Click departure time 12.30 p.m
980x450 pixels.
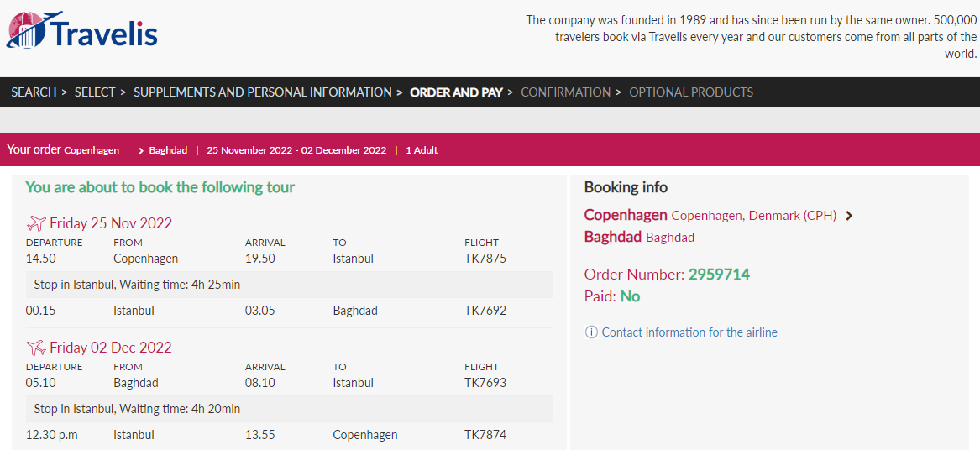[x=52, y=435]
